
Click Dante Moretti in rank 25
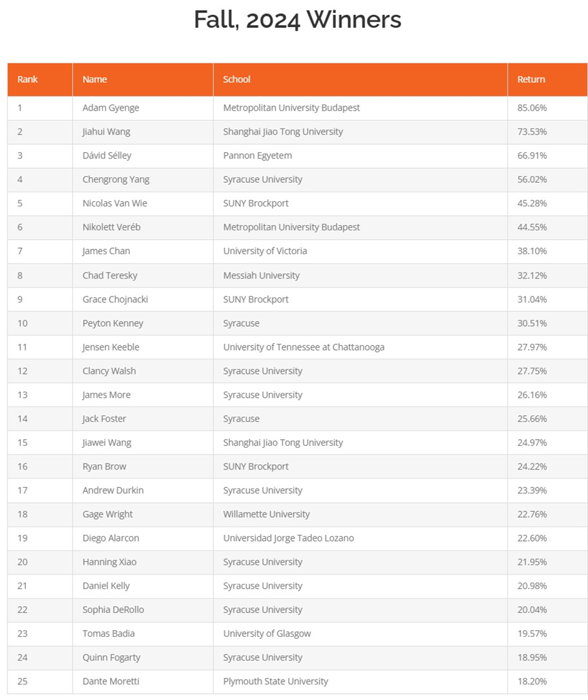pos(111,681)
